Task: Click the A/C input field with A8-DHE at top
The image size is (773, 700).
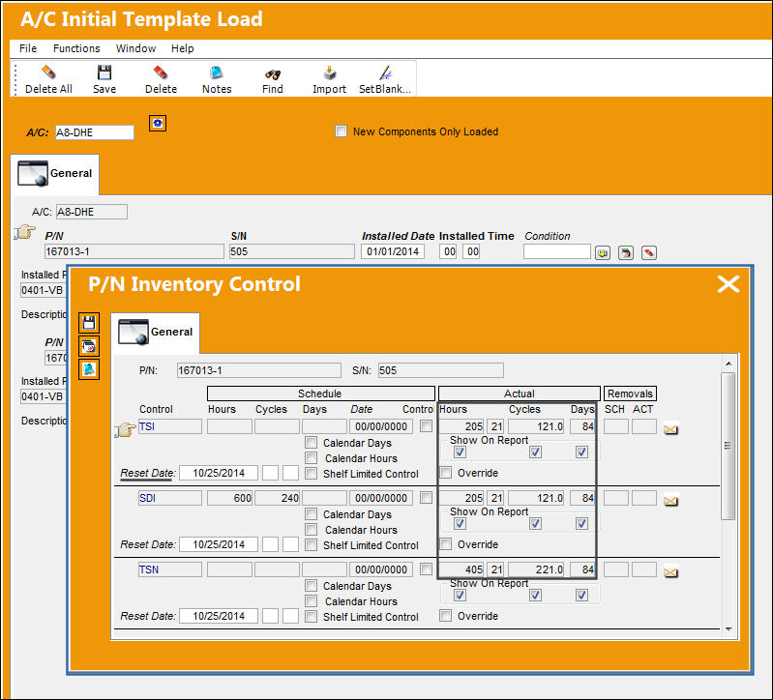Action: tap(94, 132)
